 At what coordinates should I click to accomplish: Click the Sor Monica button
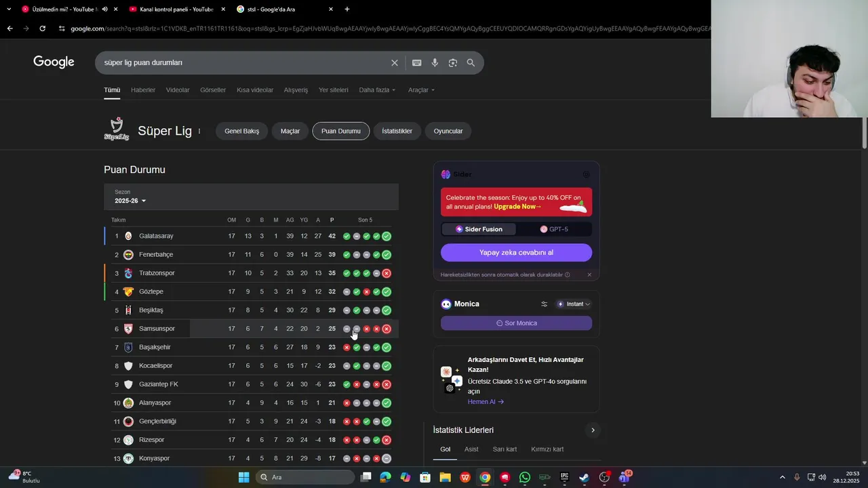click(x=516, y=323)
